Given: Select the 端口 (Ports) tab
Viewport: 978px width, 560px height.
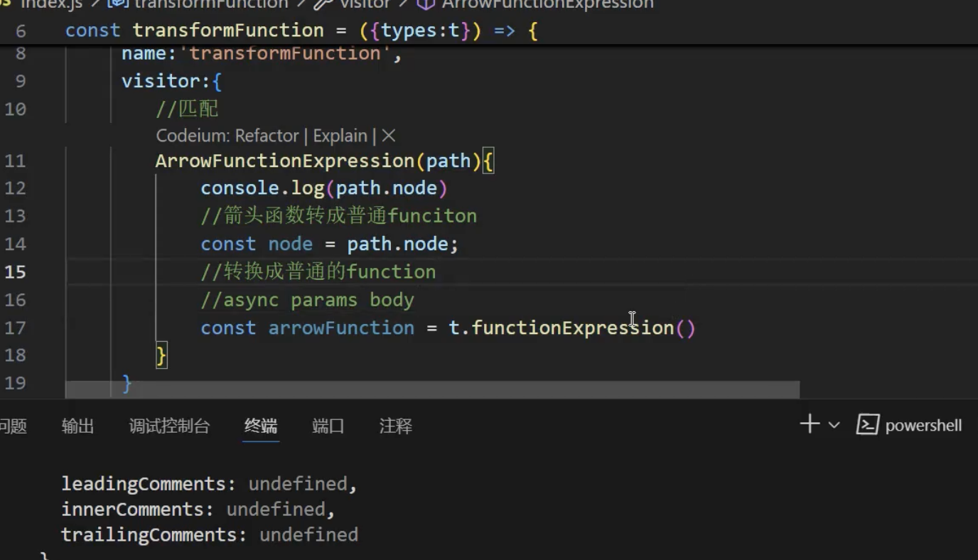Looking at the screenshot, I should [328, 426].
